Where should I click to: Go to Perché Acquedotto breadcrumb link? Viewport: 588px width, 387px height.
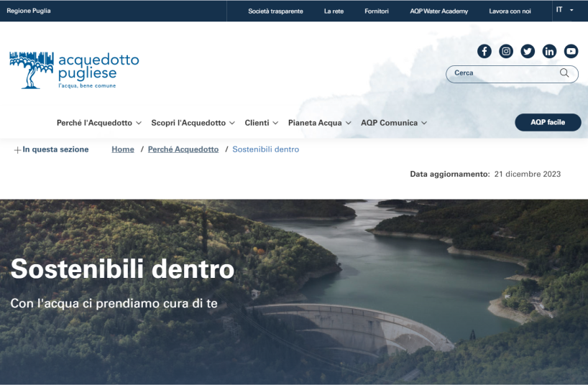click(x=183, y=149)
